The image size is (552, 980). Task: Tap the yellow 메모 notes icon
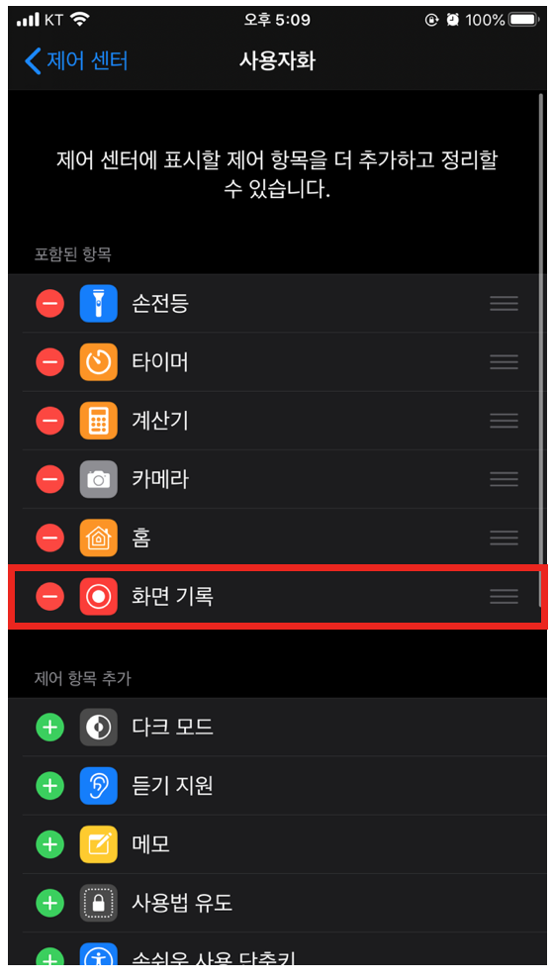click(99, 844)
